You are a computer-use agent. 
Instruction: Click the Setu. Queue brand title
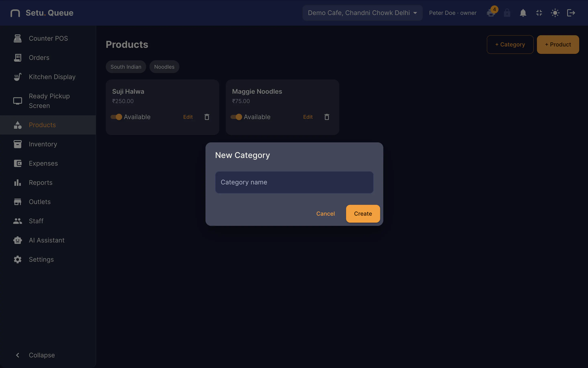click(x=50, y=13)
